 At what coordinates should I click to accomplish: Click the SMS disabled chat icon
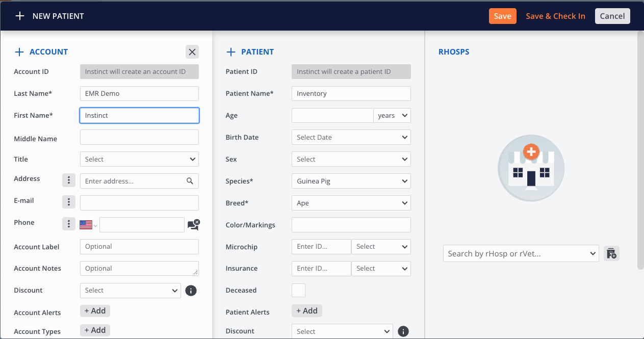[193, 225]
